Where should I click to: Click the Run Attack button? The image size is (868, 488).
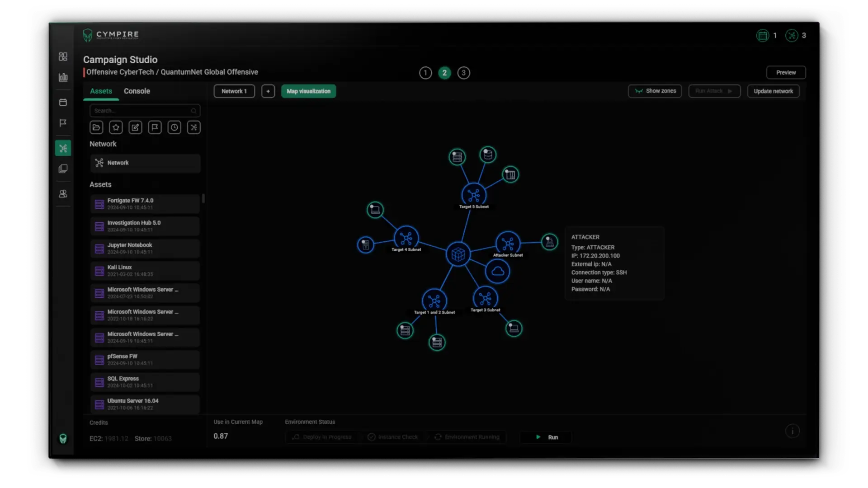point(714,91)
